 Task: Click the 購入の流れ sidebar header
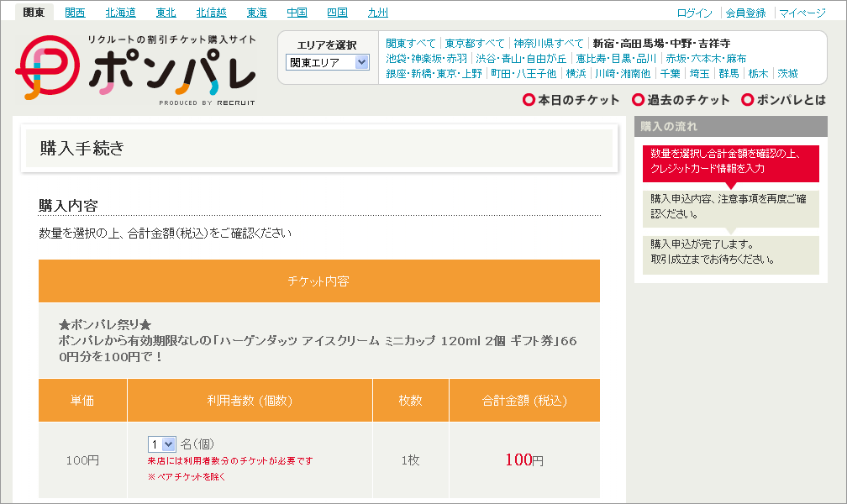pyautogui.click(x=731, y=126)
